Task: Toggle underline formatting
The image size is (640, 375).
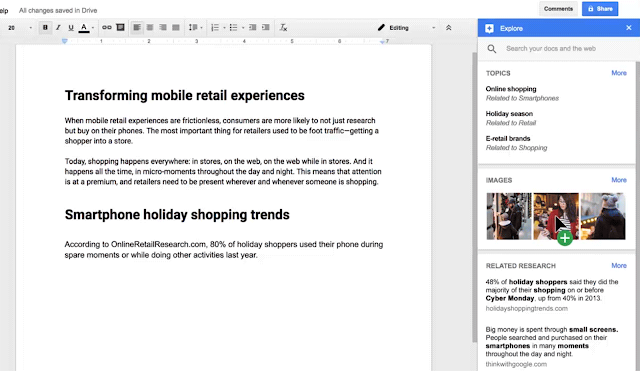Action: pos(71,27)
